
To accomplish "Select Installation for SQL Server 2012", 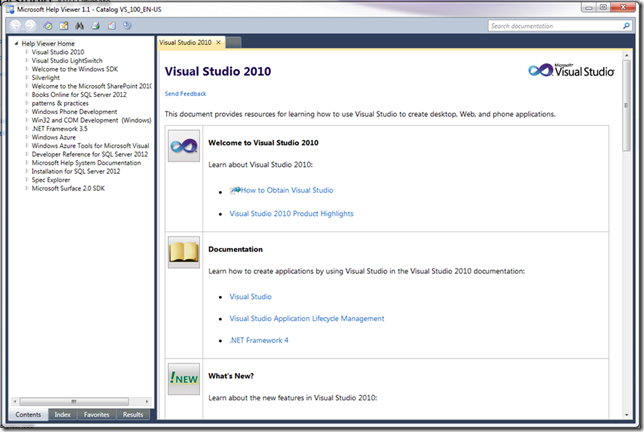I will tap(76, 171).
